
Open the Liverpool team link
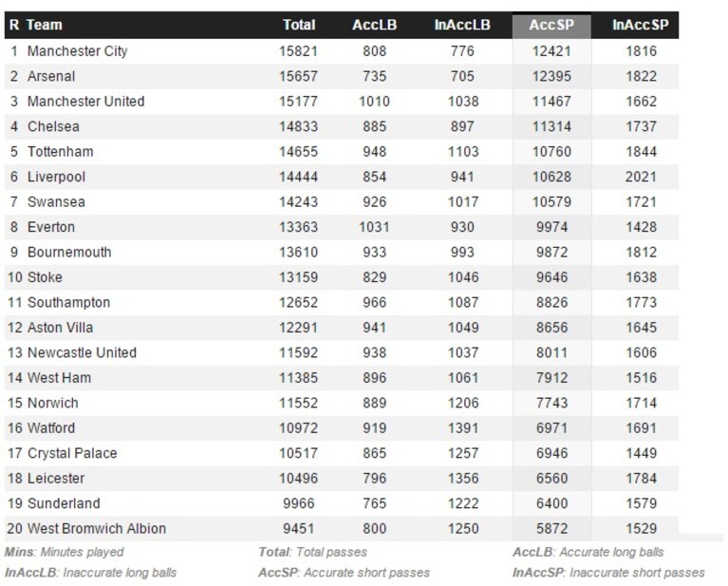pos(56,177)
